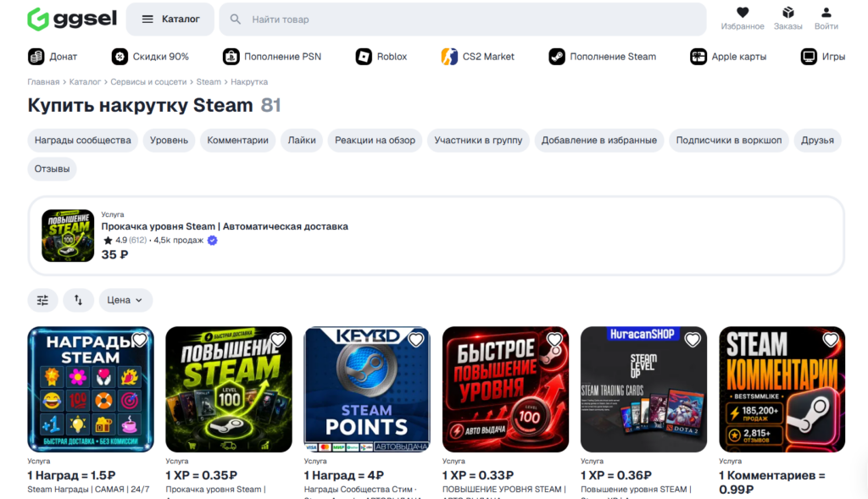The image size is (868, 499).
Task: Click the verified seller badge icon
Action: [213, 240]
